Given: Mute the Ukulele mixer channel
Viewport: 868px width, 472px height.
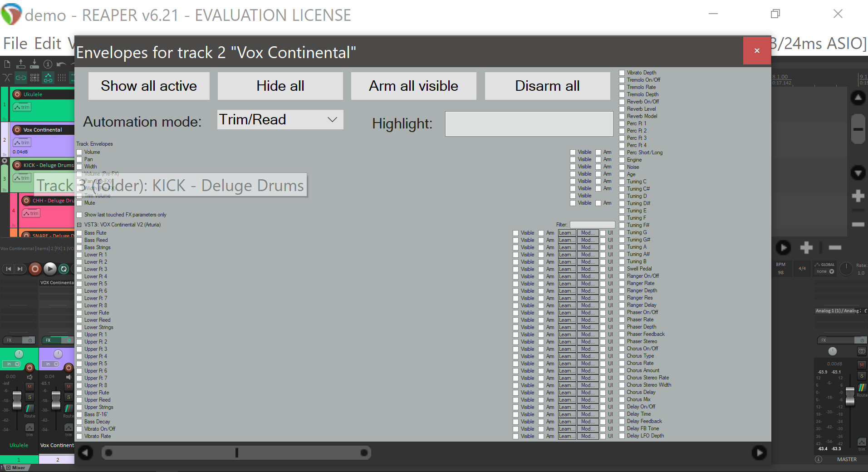Looking at the screenshot, I should tap(29, 387).
